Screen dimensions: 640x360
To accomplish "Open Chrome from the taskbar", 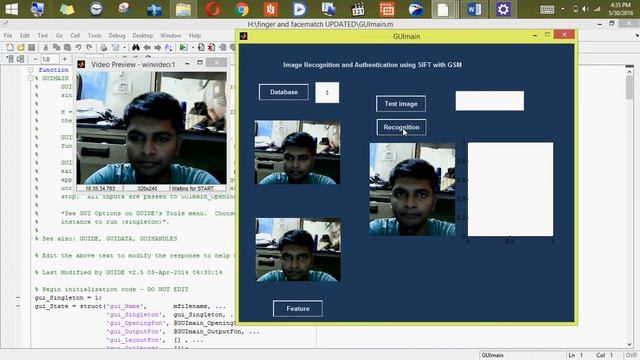I will [x=241, y=9].
